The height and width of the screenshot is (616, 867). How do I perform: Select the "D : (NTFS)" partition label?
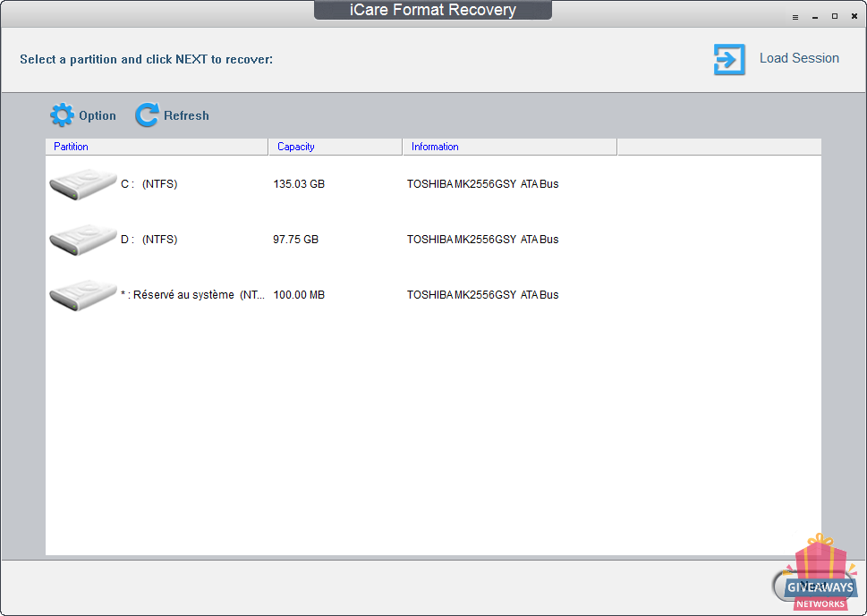[149, 240]
